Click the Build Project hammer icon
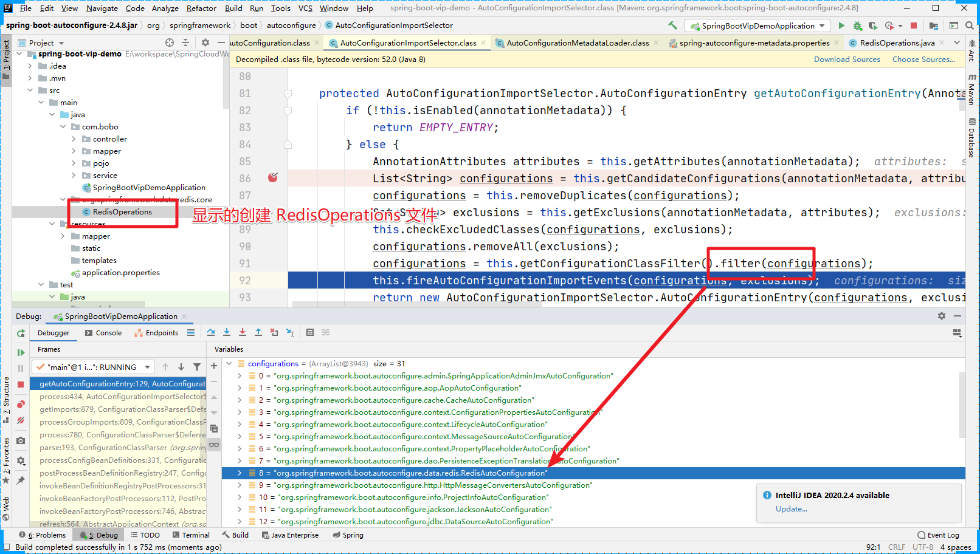Viewport: 980px width, 554px height. click(x=672, y=26)
